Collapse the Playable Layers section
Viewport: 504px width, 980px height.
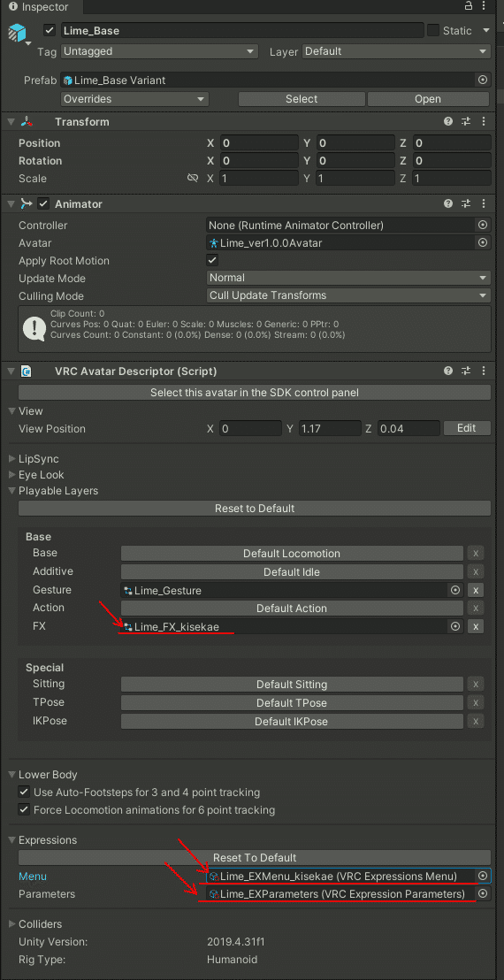[x=12, y=491]
